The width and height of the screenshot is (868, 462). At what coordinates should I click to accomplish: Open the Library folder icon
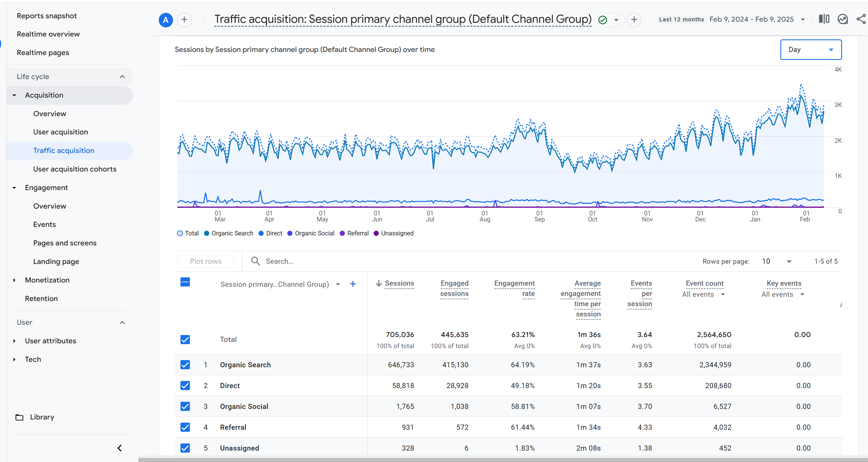coord(19,417)
